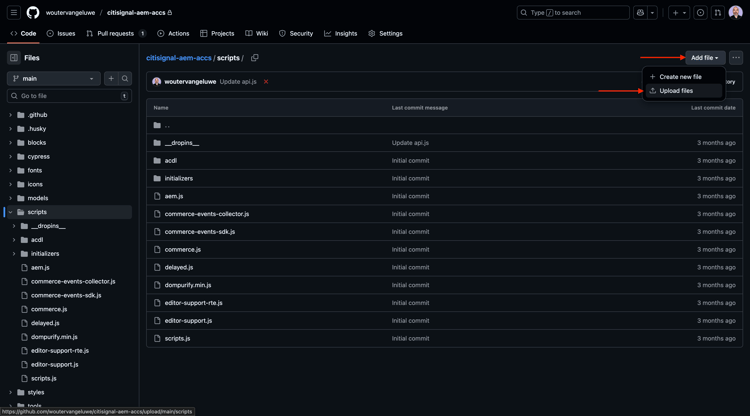This screenshot has width=750, height=416.
Task: Open citisignal-aem-accs breadcrumb link
Action: click(179, 58)
